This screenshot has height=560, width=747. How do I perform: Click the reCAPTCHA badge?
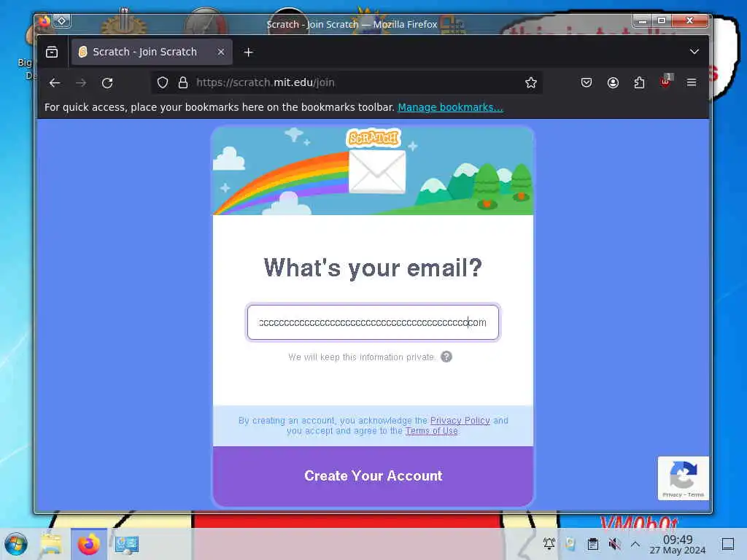pos(683,478)
